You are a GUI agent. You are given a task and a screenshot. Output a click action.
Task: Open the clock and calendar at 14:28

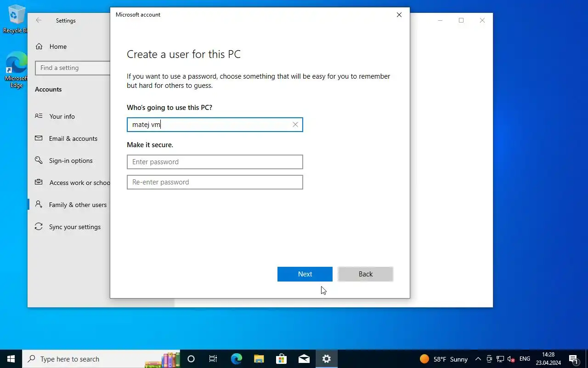pyautogui.click(x=548, y=359)
